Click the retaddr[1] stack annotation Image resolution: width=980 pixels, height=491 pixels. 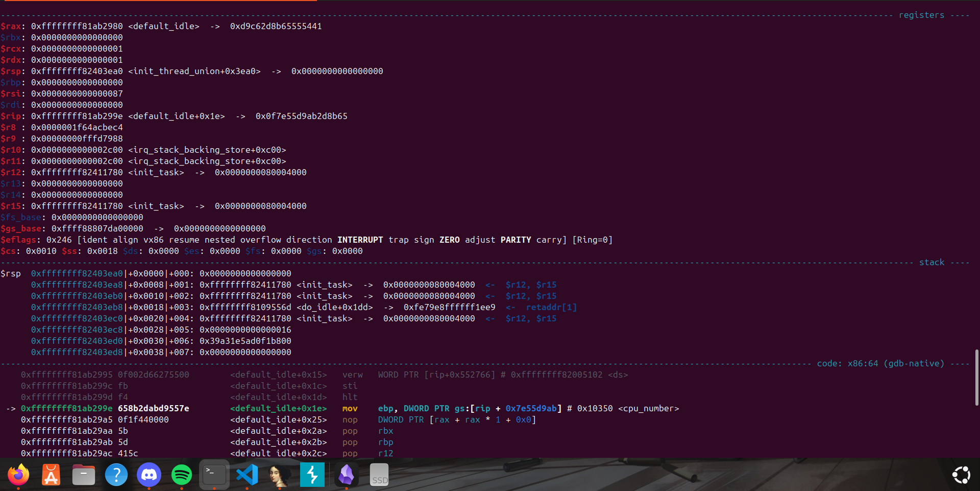click(551, 308)
